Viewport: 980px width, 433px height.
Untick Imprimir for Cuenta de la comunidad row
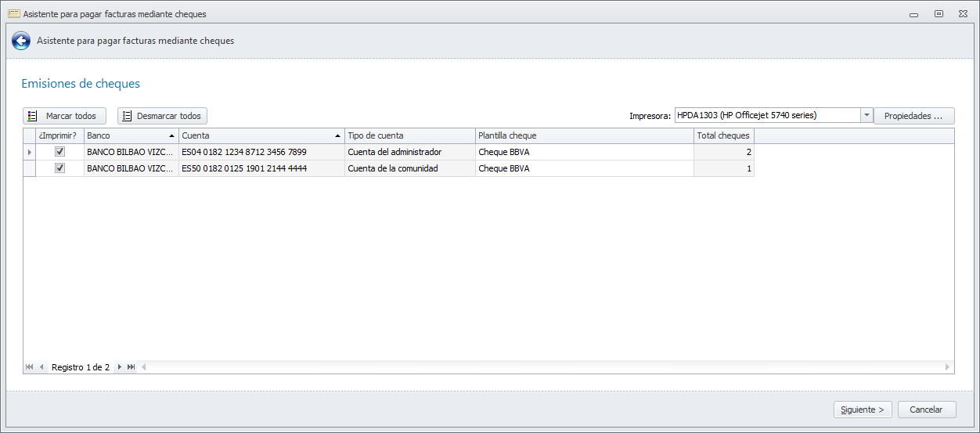[x=59, y=168]
